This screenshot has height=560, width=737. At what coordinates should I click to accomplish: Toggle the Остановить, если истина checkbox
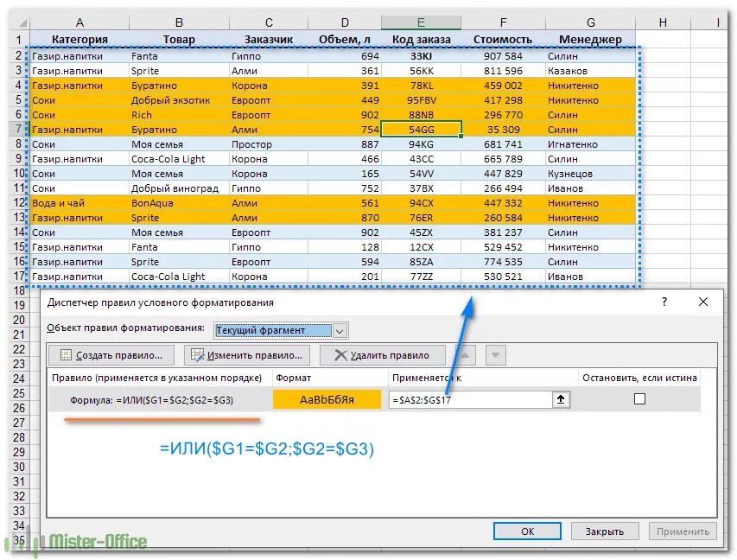click(639, 399)
